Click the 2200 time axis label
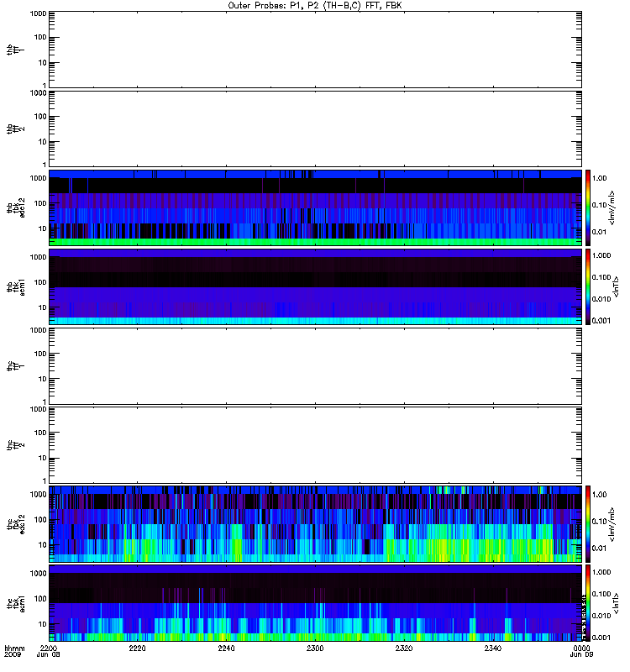 tap(49, 648)
